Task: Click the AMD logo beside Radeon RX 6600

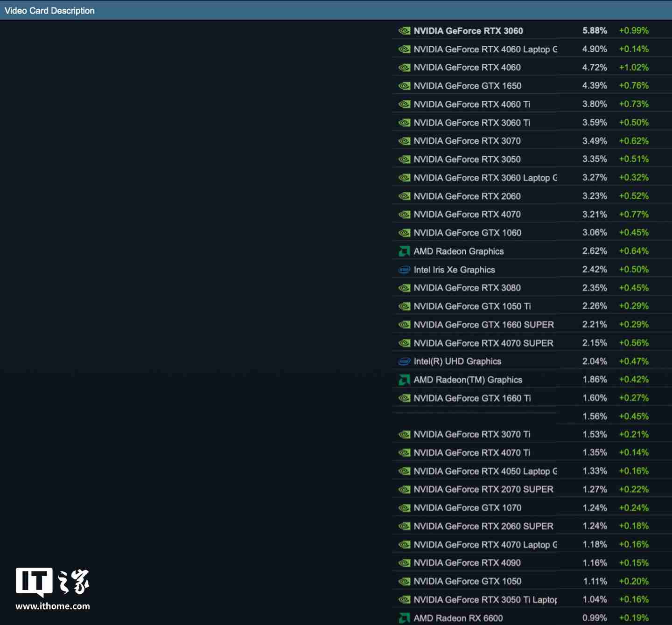Action: (404, 618)
